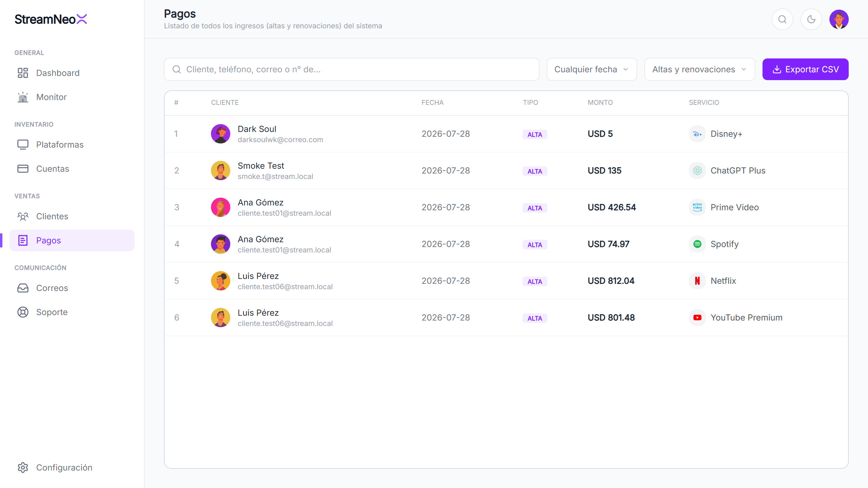
Task: Open the search icon in top header
Action: (782, 20)
